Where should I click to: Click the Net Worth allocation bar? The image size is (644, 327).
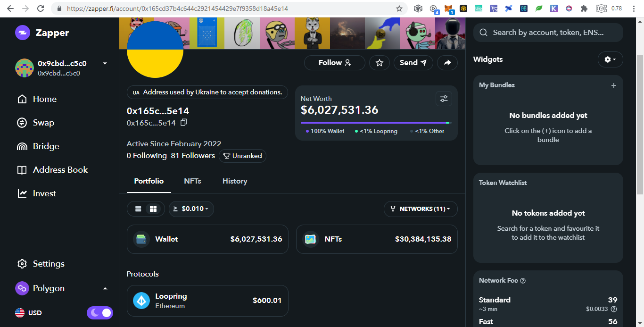(376, 123)
